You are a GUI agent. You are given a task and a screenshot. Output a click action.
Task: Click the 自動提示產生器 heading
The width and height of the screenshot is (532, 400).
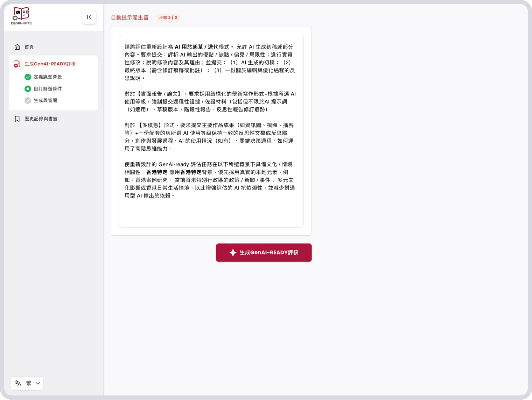click(x=129, y=17)
